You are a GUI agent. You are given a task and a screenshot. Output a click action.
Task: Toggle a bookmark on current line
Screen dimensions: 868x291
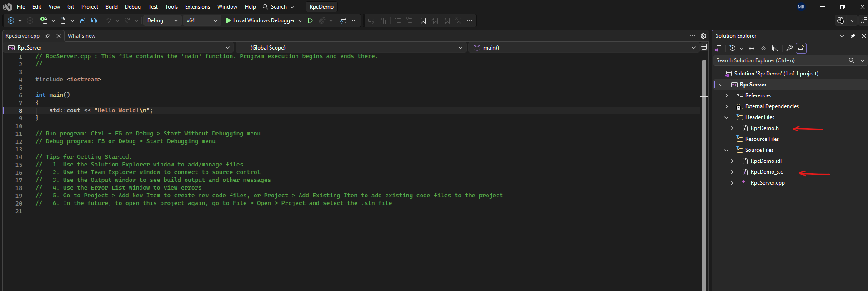(423, 20)
